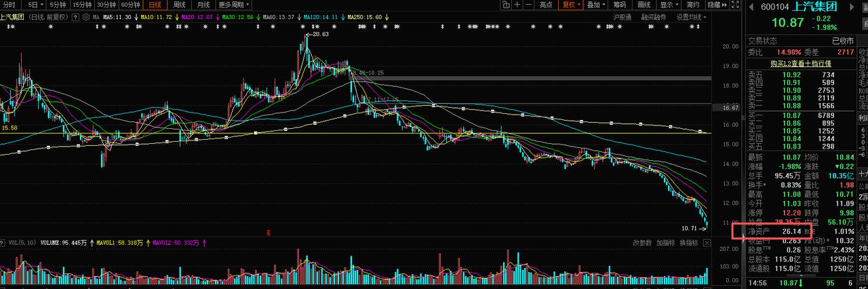This screenshot has width=868, height=289.
Task: Zoom out the chart with minus icon
Action: [x=530, y=5]
